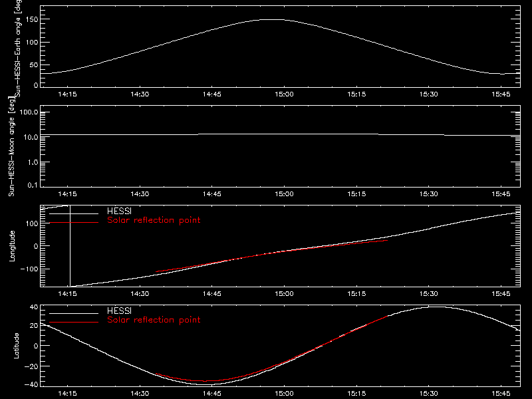Click the 100 tick on Longitude axis
The height and width of the screenshot is (399, 532).
coord(32,223)
